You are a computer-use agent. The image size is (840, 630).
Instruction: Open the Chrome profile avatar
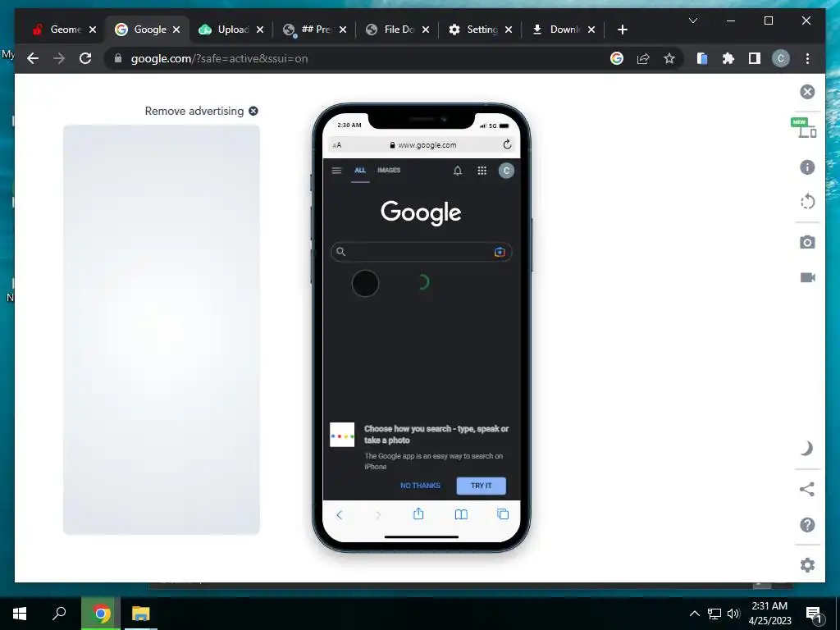click(781, 58)
